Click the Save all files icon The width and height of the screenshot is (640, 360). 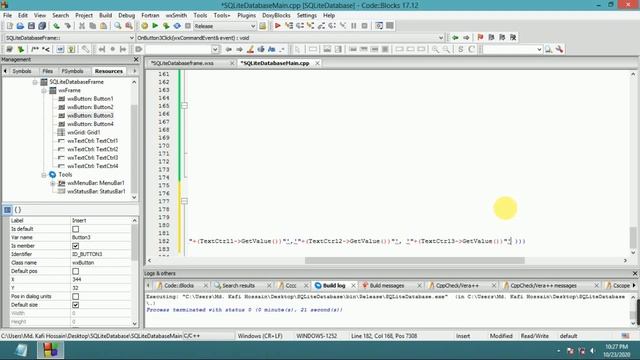[x=42, y=26]
